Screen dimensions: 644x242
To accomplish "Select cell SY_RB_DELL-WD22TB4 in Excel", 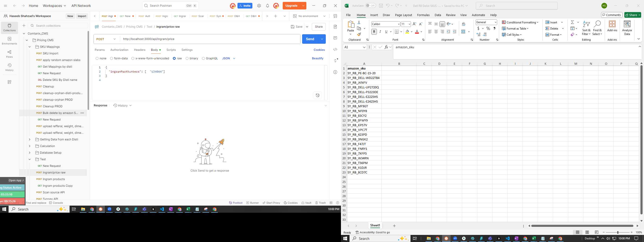I will point(364,78).
